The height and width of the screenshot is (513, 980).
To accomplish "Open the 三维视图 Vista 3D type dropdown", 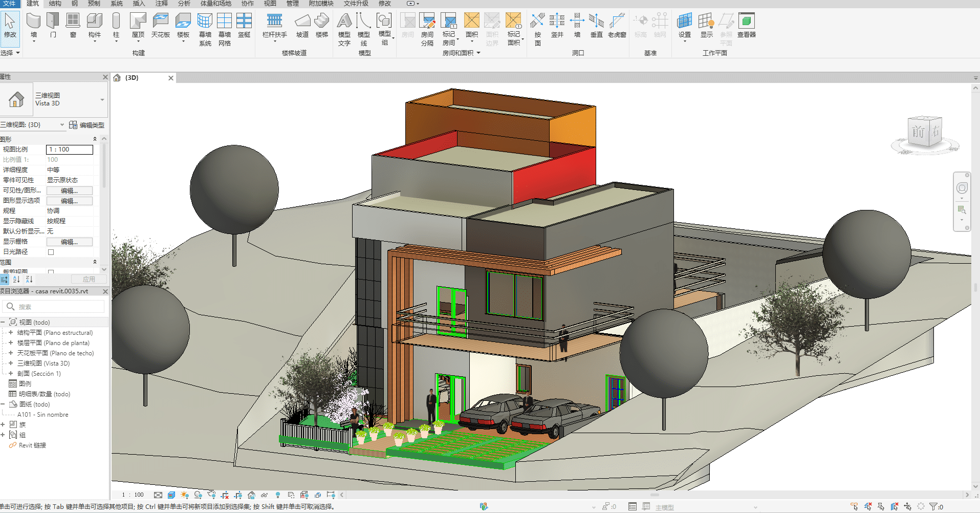I will pos(102,100).
